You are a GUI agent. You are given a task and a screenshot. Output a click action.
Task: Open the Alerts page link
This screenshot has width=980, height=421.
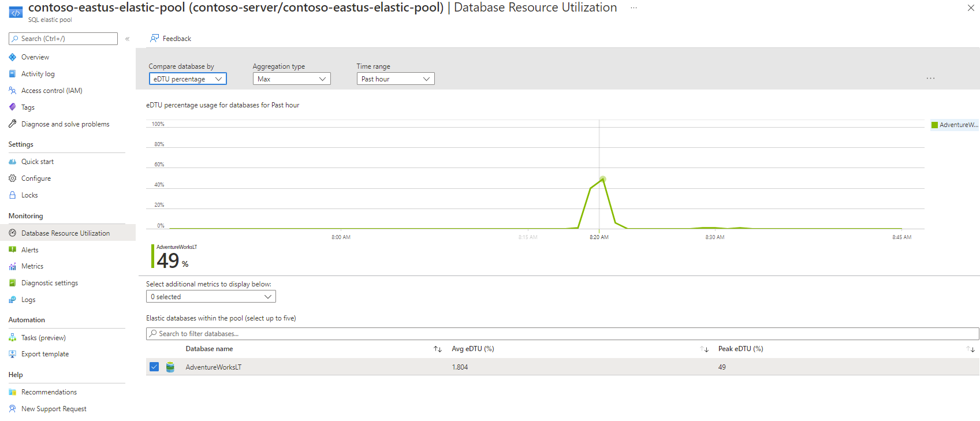pyautogui.click(x=30, y=250)
